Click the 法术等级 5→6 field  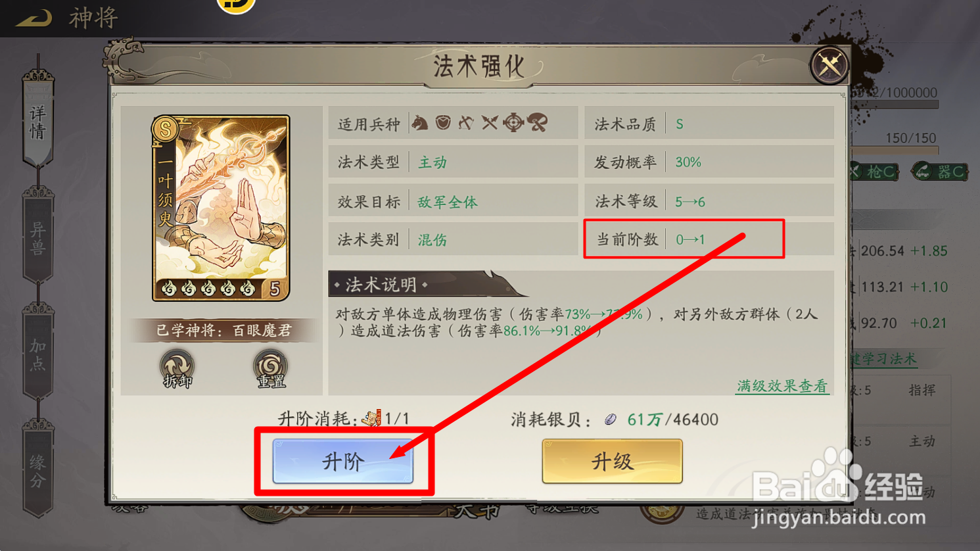pos(709,201)
